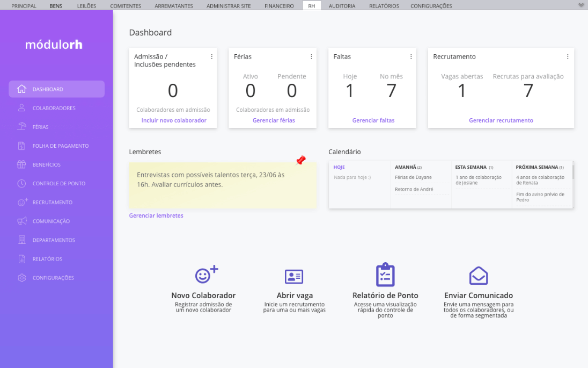Click the Incluir novo colaborador link

(174, 120)
